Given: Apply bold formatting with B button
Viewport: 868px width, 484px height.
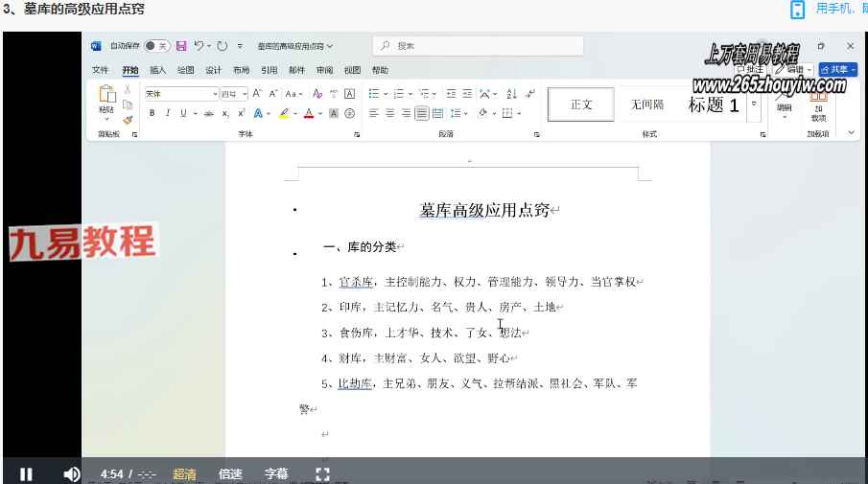Looking at the screenshot, I should 152,113.
